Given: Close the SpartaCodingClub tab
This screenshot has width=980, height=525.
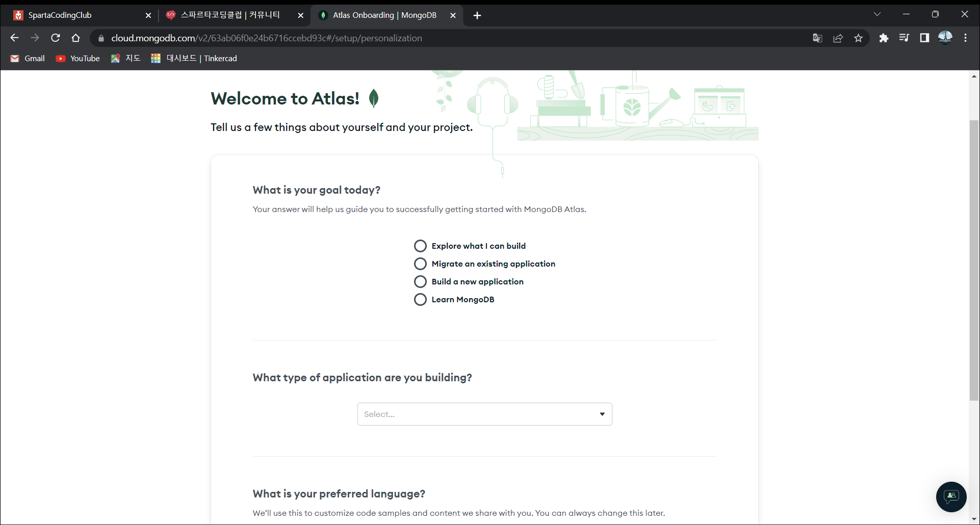Looking at the screenshot, I should (x=148, y=16).
